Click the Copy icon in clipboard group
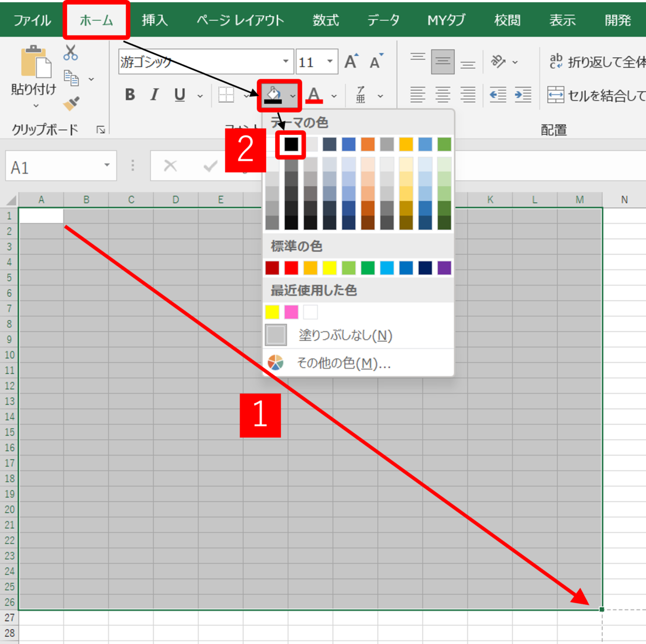646x644 pixels. (71, 78)
